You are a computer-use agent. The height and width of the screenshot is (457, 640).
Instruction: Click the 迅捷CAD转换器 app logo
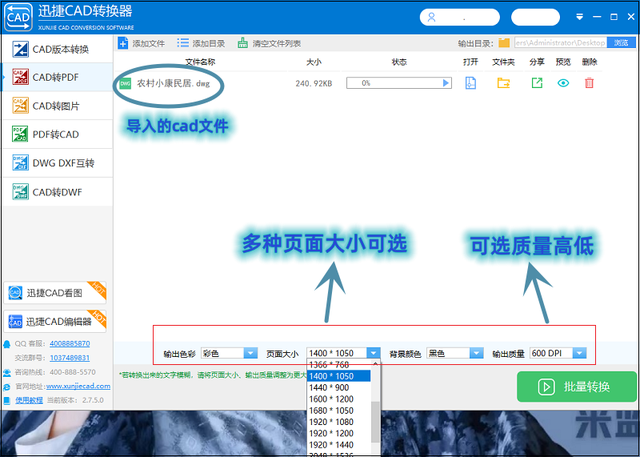[18, 17]
